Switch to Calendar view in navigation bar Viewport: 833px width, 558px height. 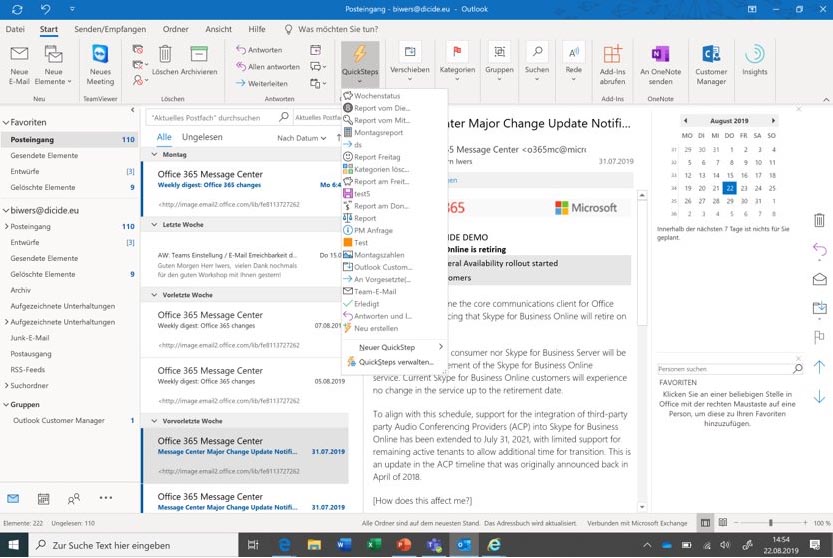(44, 498)
